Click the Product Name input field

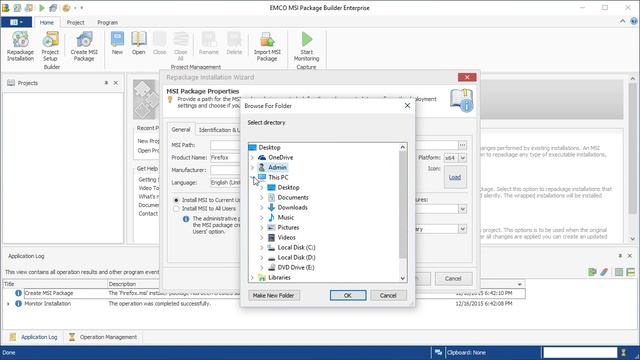point(225,158)
